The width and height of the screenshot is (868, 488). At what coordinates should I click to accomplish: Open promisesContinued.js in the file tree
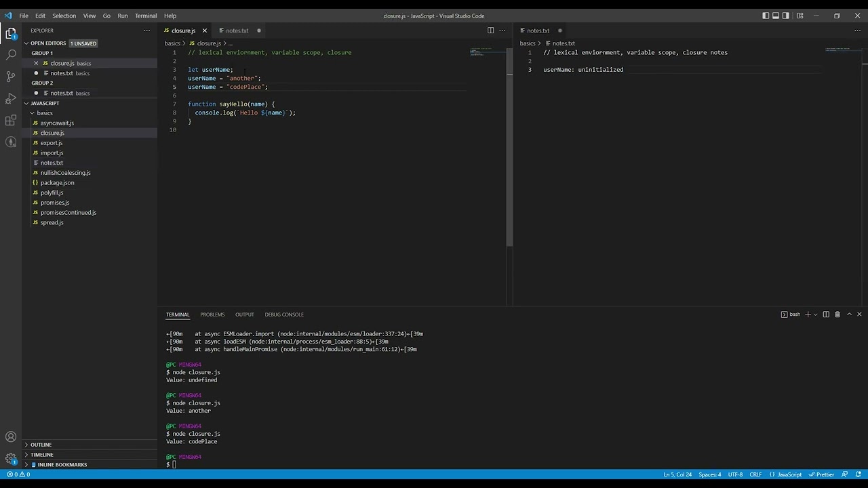[68, 213]
